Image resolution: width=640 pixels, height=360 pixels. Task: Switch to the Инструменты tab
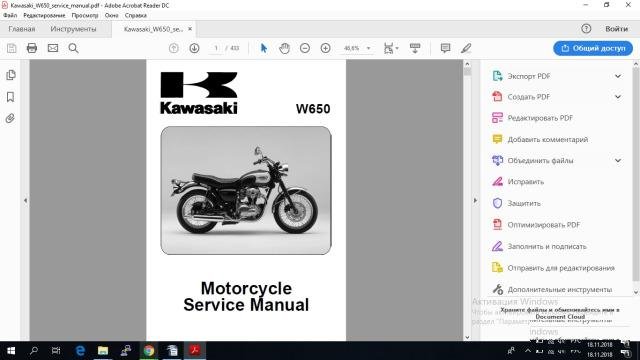tap(73, 29)
